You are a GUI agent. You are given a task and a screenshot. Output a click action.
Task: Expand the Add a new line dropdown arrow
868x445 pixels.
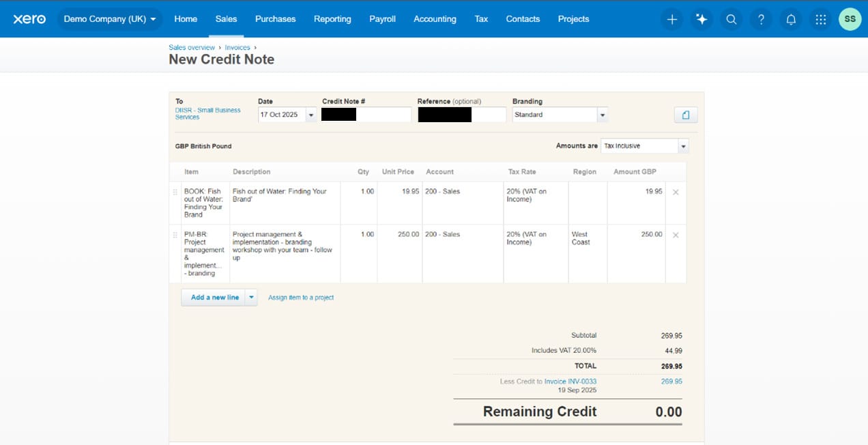251,297
